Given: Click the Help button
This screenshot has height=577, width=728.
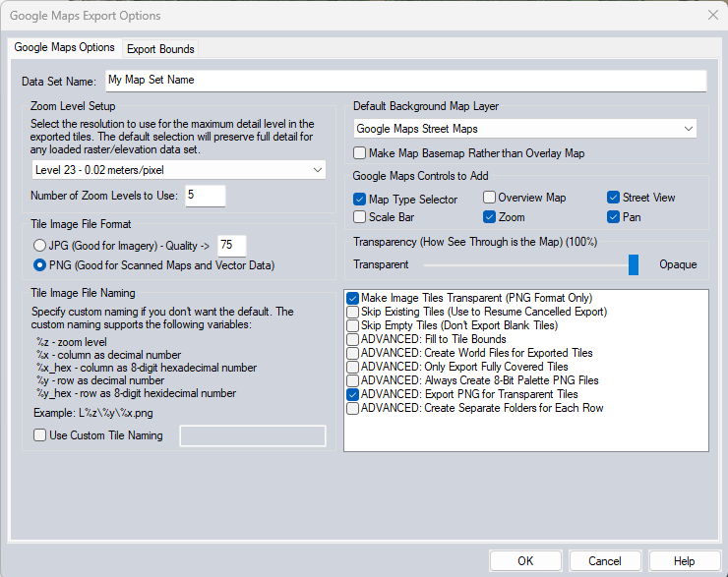Looking at the screenshot, I should click(x=684, y=560).
